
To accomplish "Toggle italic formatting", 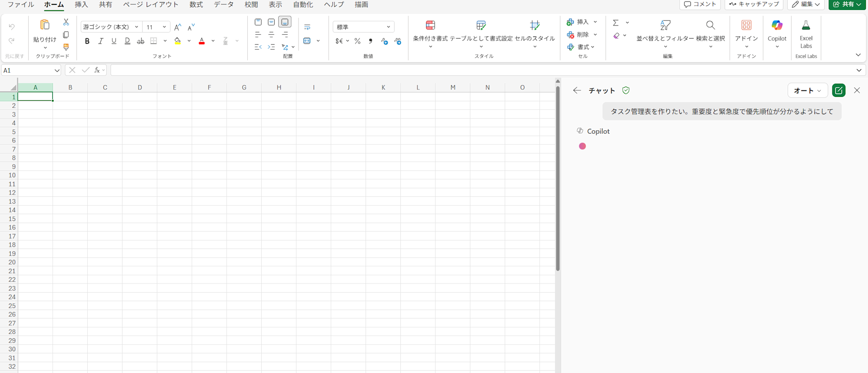I will tap(101, 41).
